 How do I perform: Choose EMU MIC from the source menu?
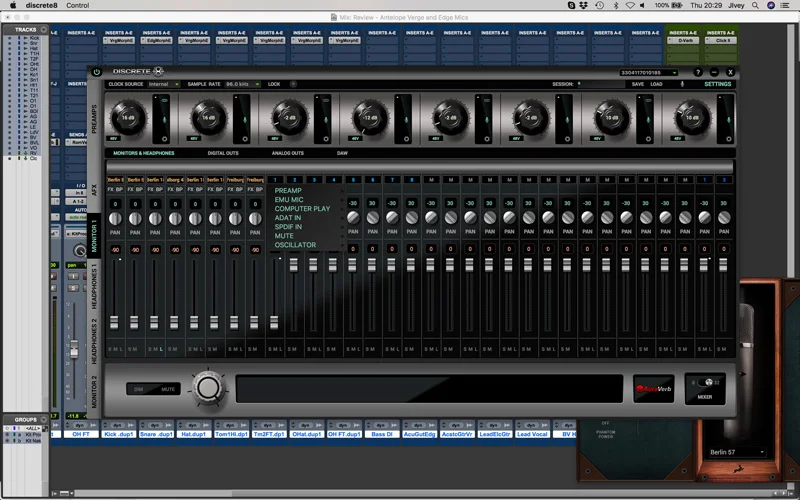point(289,200)
